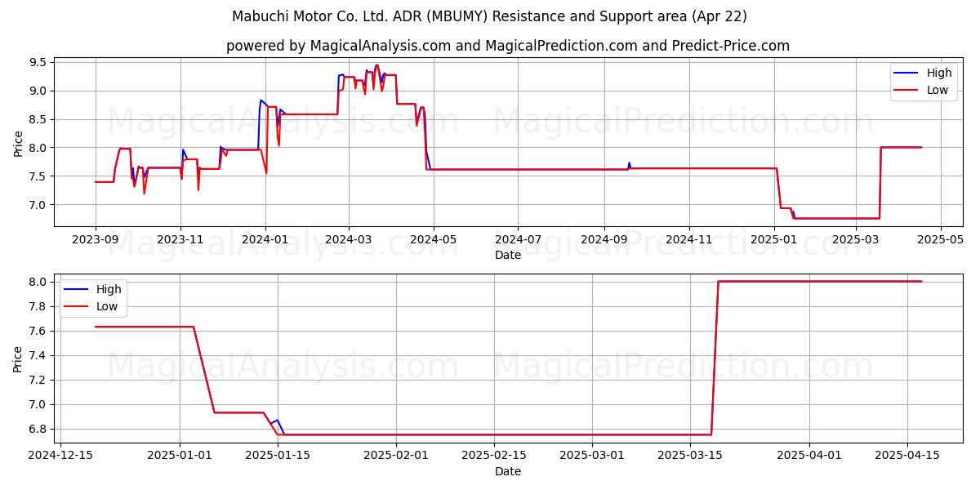Click the 2024-05 tick label

click(x=433, y=239)
